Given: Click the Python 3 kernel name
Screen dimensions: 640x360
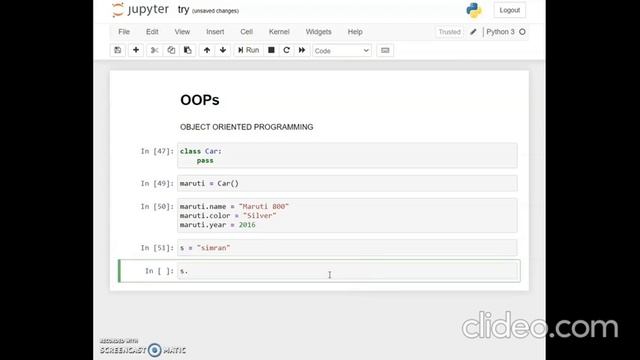Looking at the screenshot, I should [x=500, y=32].
